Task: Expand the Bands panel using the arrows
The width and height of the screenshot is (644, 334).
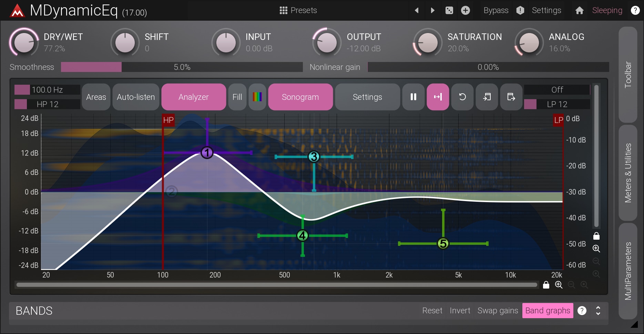Action: 598,311
